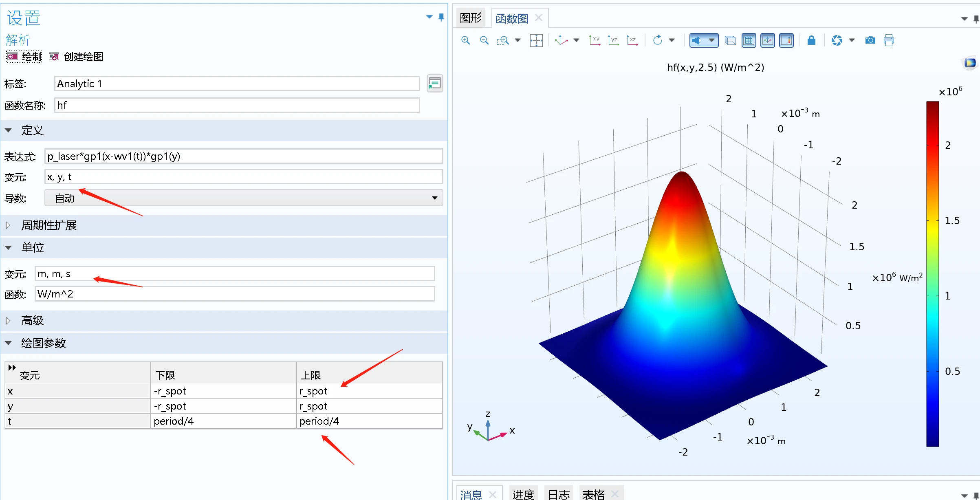
Task: Click the rainbow color legend bar
Action: point(932,273)
